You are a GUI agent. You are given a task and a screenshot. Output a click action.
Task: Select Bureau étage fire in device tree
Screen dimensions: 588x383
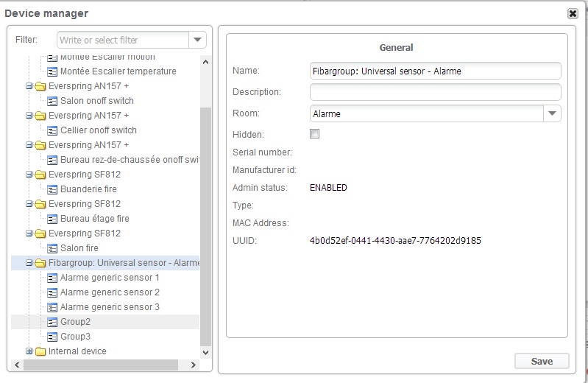click(94, 219)
